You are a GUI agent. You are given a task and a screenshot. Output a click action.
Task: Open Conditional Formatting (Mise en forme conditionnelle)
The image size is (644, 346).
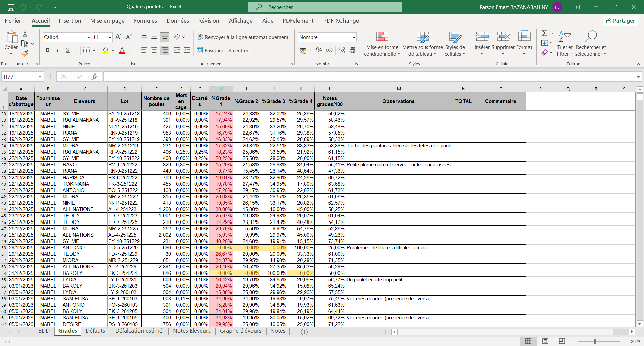382,44
